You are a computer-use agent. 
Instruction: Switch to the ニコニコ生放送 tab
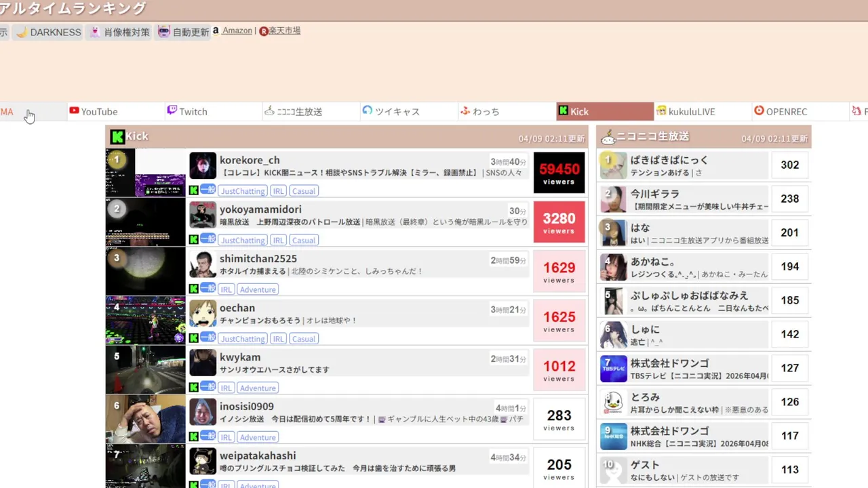pyautogui.click(x=311, y=112)
